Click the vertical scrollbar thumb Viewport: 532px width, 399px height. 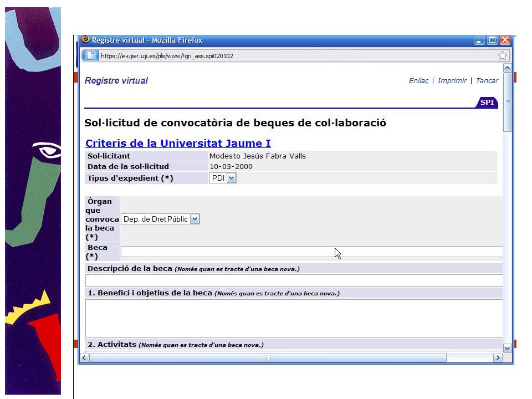507,102
